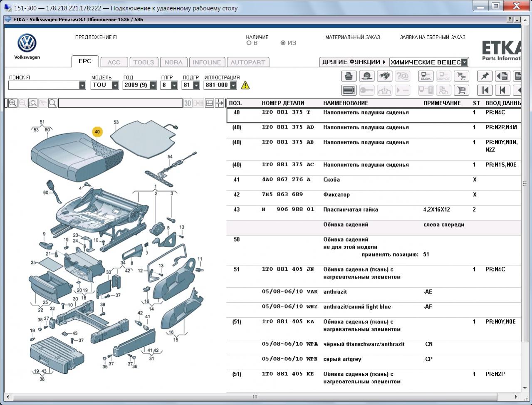The height and width of the screenshot is (405, 532).
Task: Open the parts list view icon
Action: pyautogui.click(x=349, y=90)
